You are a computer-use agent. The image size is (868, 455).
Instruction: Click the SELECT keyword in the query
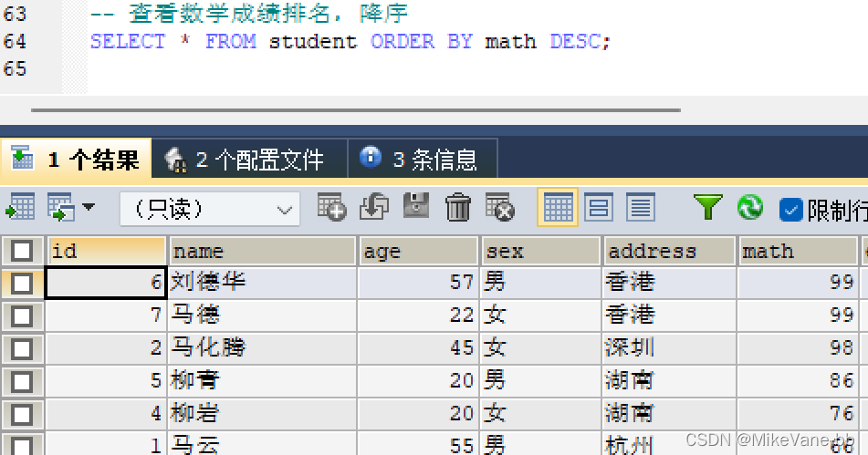(128, 41)
